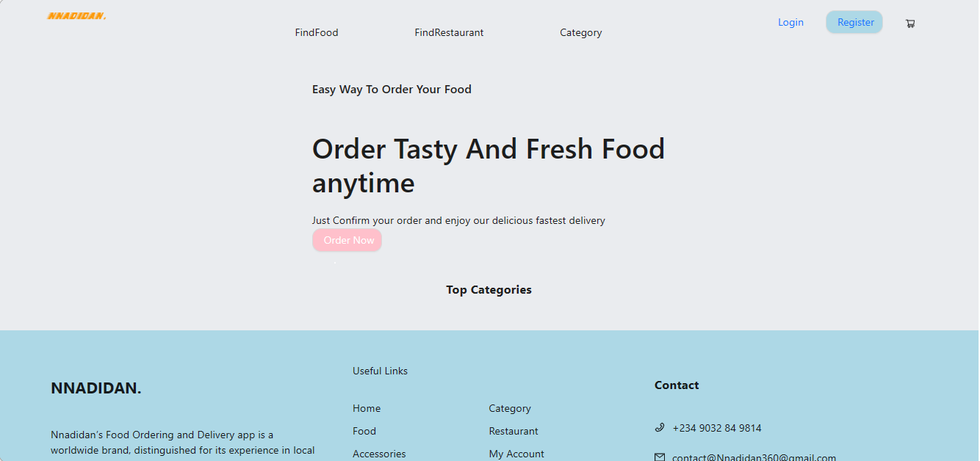980x461 pixels.
Task: Click the Food link under Useful Links
Action: tap(364, 431)
